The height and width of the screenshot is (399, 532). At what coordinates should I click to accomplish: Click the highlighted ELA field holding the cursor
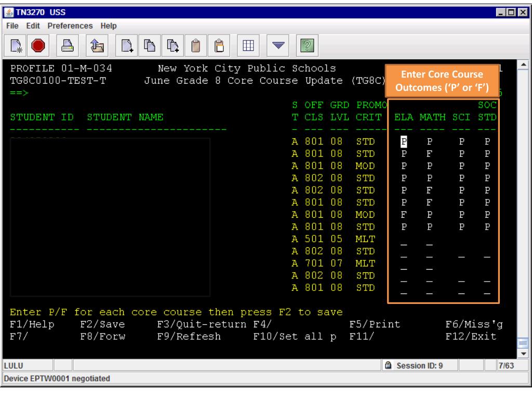[x=404, y=141]
